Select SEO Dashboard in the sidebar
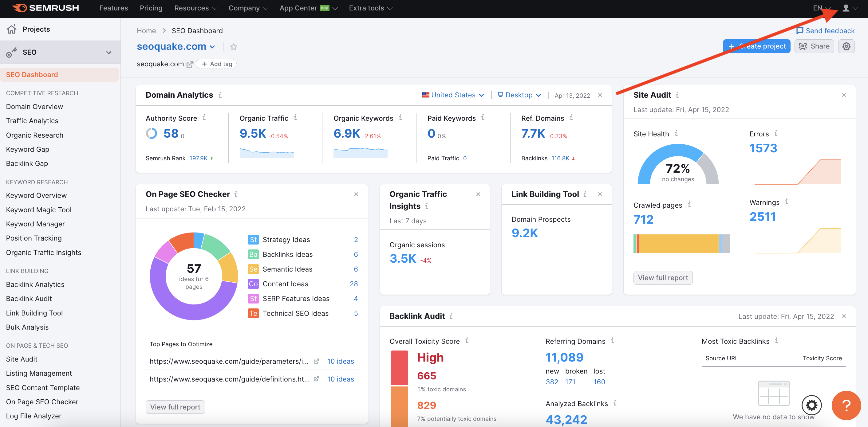Image resolution: width=868 pixels, height=427 pixels. click(59, 75)
